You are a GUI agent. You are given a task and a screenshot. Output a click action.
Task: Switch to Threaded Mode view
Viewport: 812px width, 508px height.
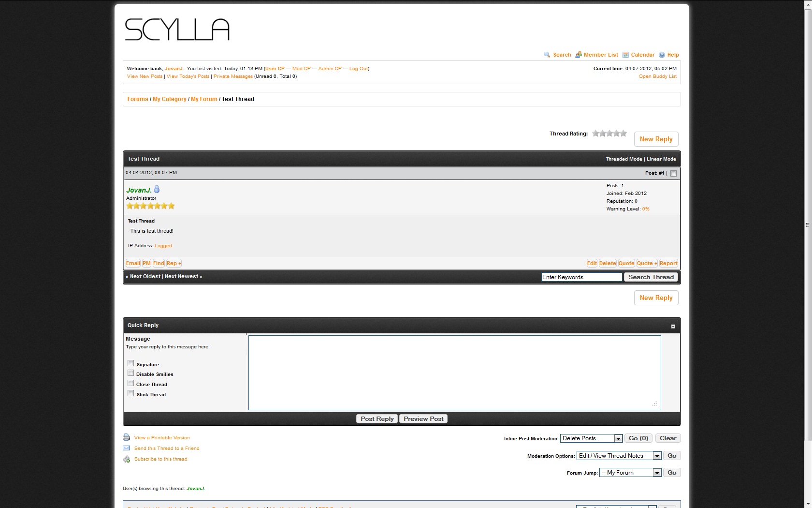623,159
